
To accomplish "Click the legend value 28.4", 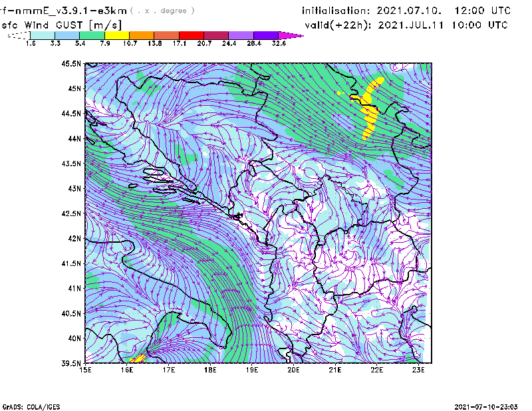I will pos(254,43).
